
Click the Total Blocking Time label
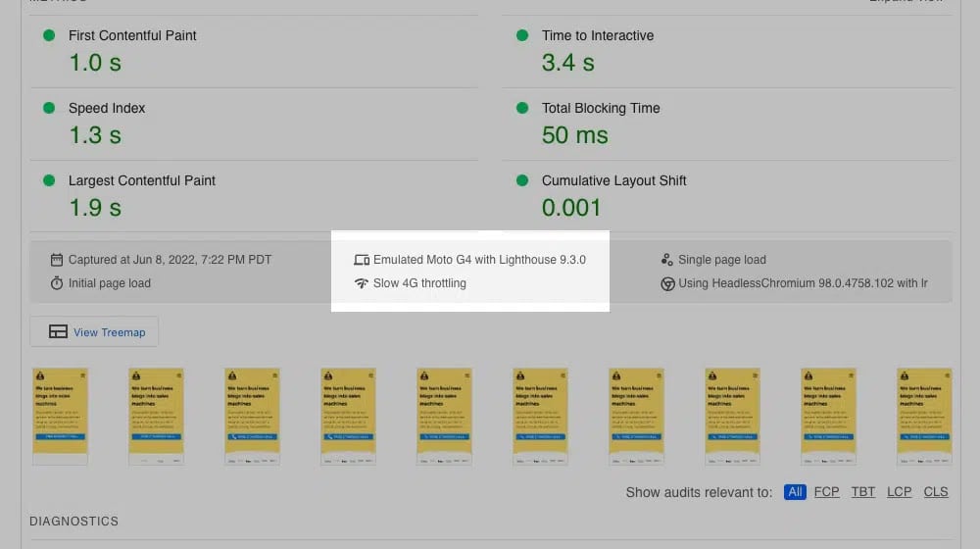pos(601,108)
